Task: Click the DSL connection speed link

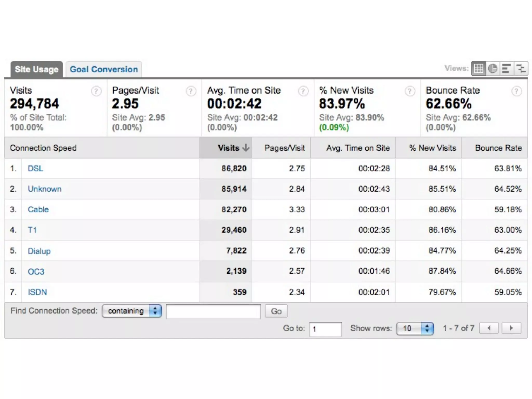Action: [x=35, y=169]
